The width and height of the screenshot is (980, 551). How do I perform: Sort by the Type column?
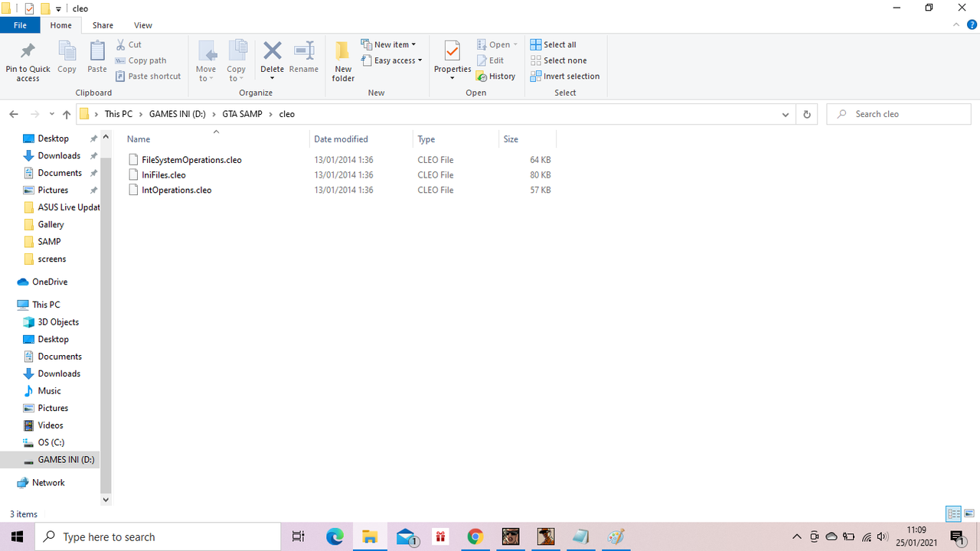pos(456,139)
